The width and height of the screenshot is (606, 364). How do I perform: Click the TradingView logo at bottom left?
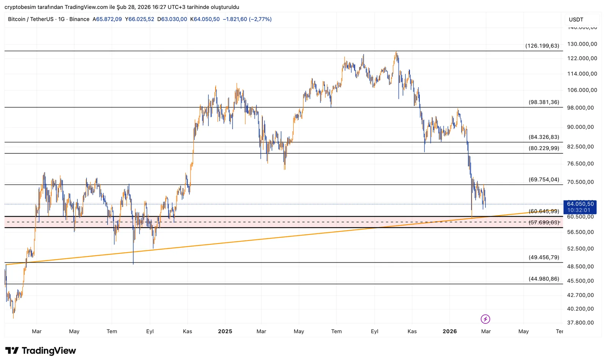point(41,351)
